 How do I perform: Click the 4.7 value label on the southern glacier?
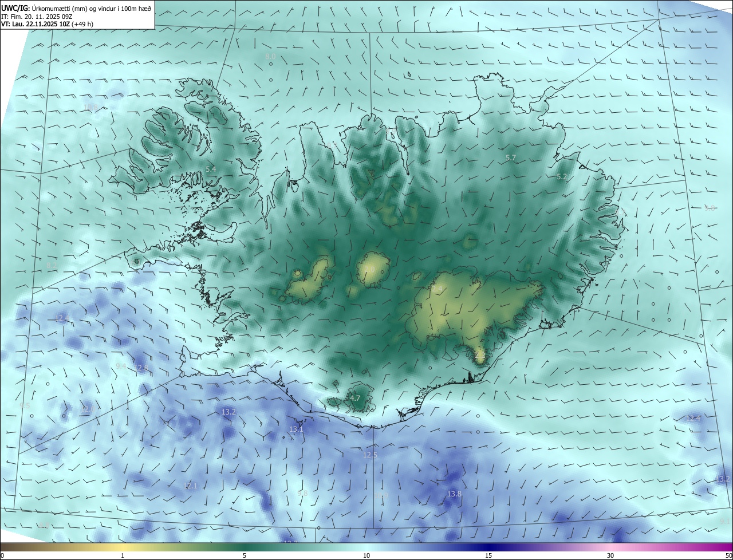pyautogui.click(x=355, y=398)
